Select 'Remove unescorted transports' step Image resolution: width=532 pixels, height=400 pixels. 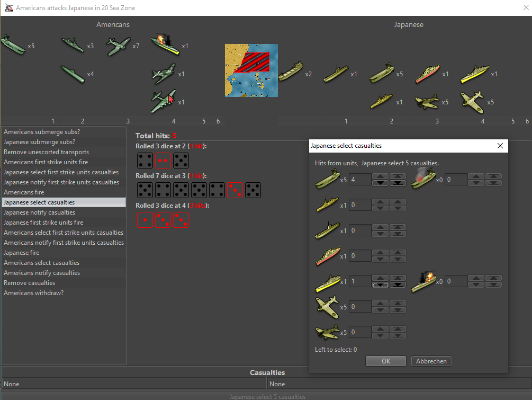(x=47, y=152)
